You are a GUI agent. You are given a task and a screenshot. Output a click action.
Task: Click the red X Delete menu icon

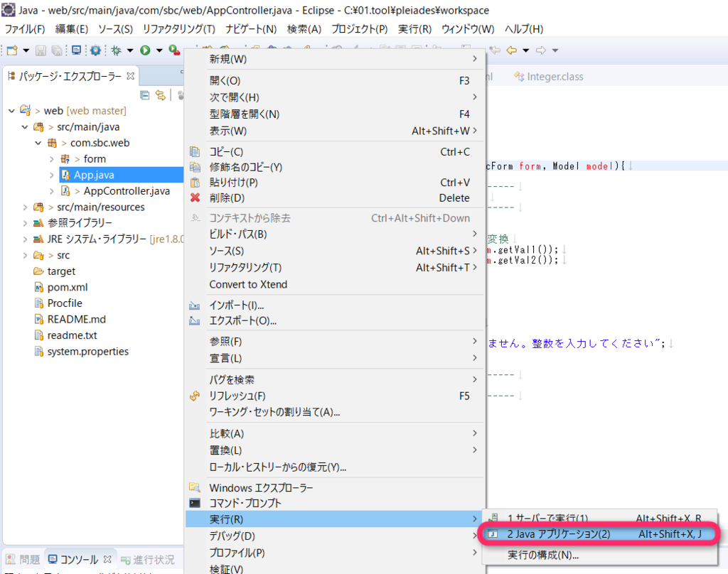[x=195, y=197]
